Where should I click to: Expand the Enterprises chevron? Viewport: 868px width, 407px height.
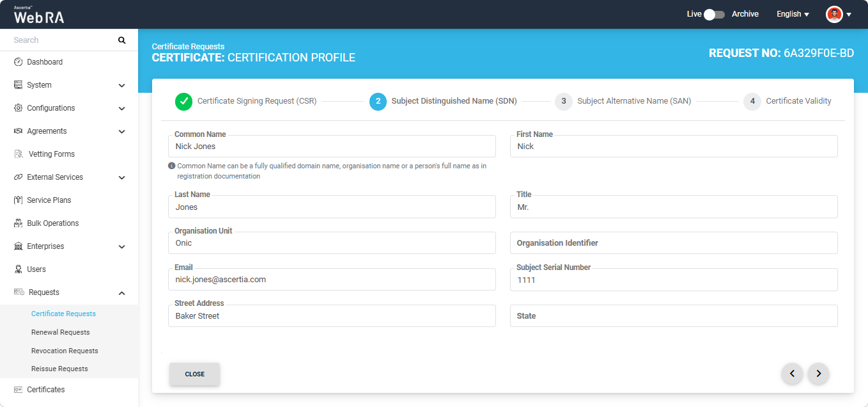pos(122,247)
